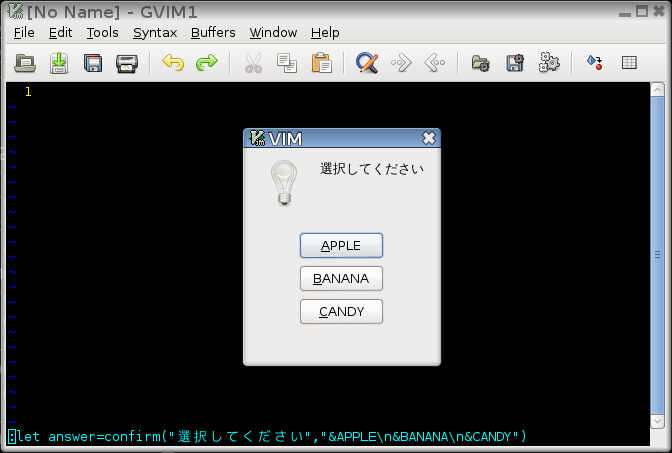The width and height of the screenshot is (672, 453).
Task: Click the Find Previous backward arrow icon
Action: [435, 63]
